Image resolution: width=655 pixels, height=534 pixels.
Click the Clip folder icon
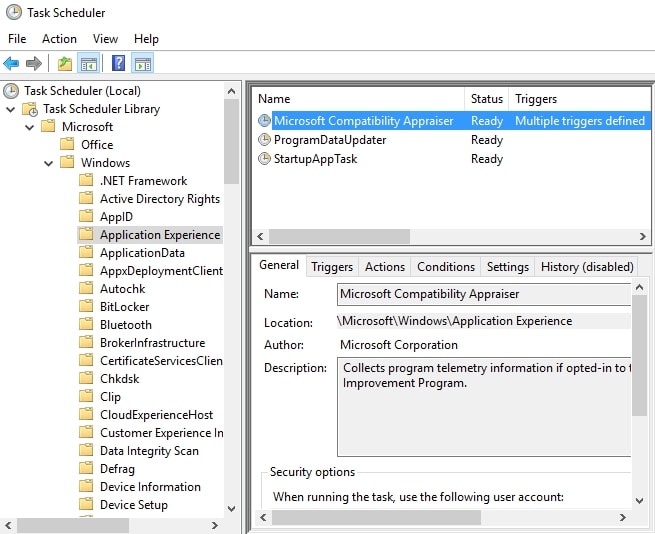[x=86, y=396]
